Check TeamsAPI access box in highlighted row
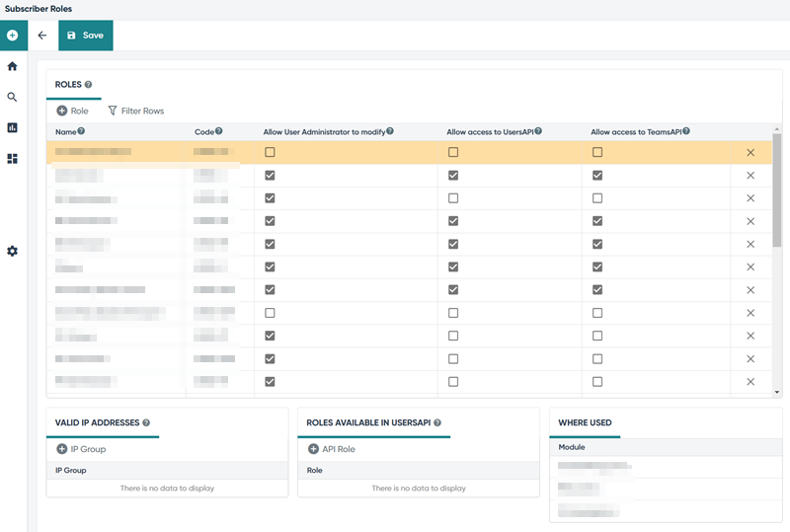This screenshot has width=790, height=532. point(597,152)
